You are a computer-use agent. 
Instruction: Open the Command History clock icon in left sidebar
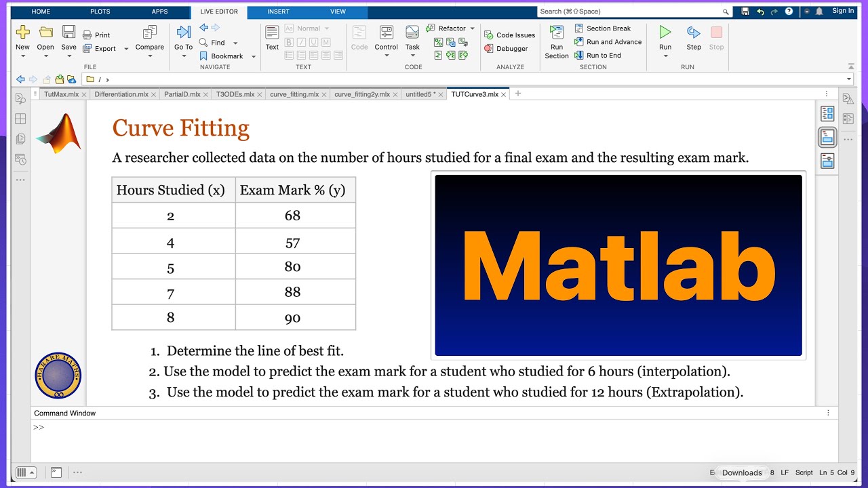pyautogui.click(x=20, y=160)
